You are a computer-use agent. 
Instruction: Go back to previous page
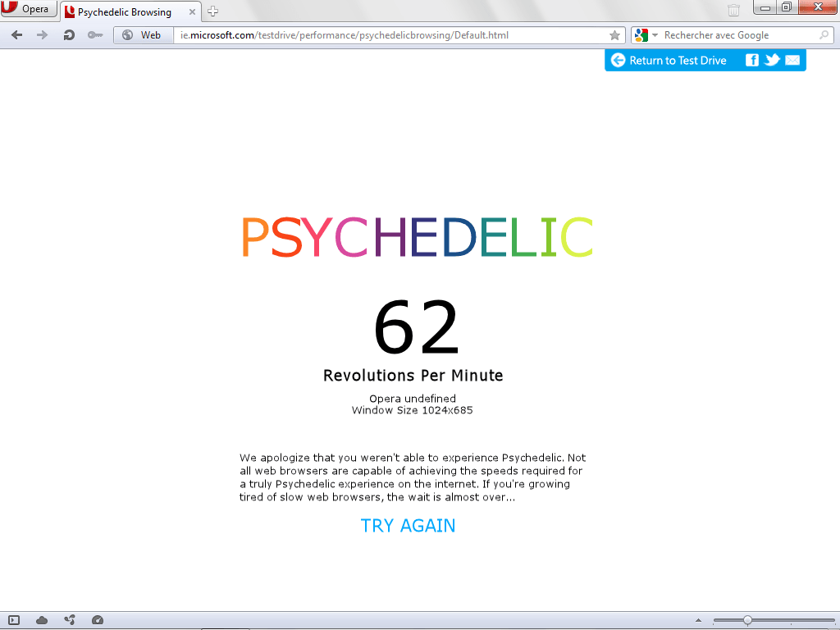point(16,35)
